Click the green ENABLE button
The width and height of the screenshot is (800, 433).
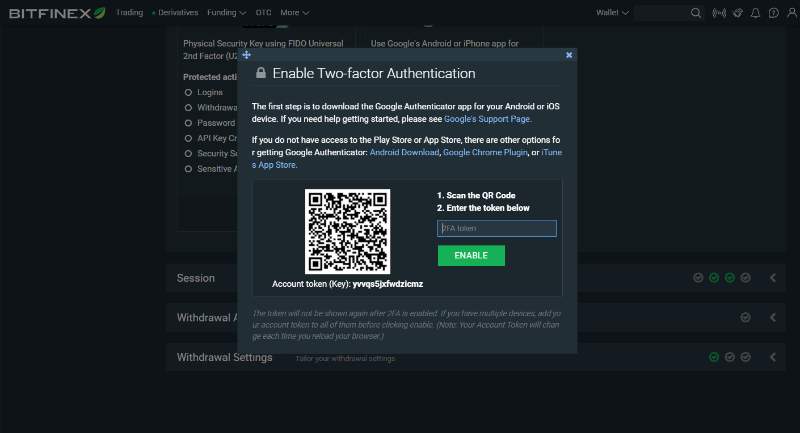471,256
